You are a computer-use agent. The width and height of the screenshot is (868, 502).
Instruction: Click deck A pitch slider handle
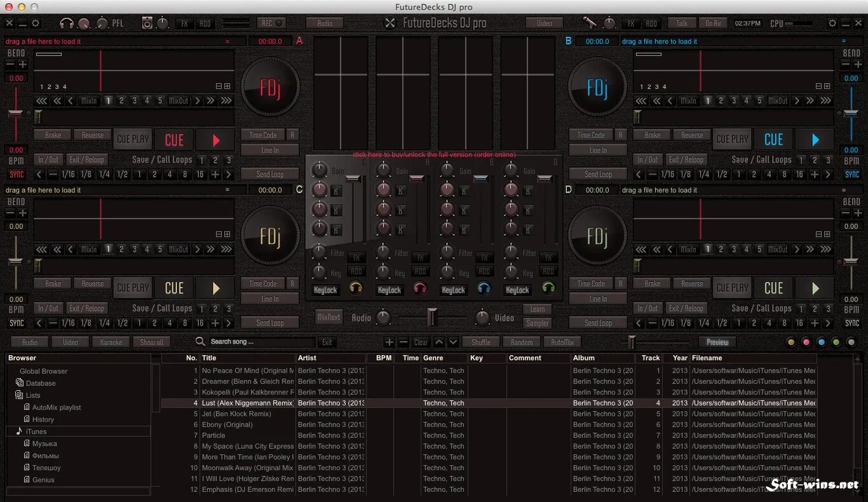15,114
